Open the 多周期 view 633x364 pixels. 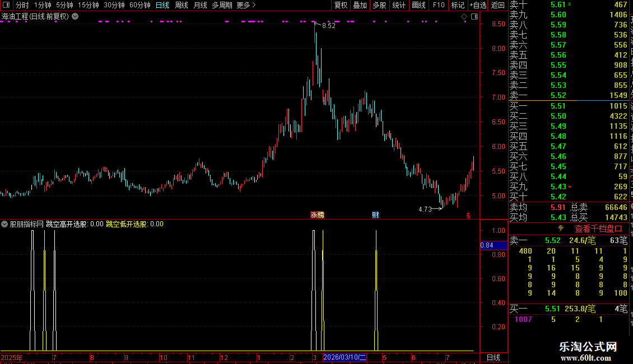(222, 5)
